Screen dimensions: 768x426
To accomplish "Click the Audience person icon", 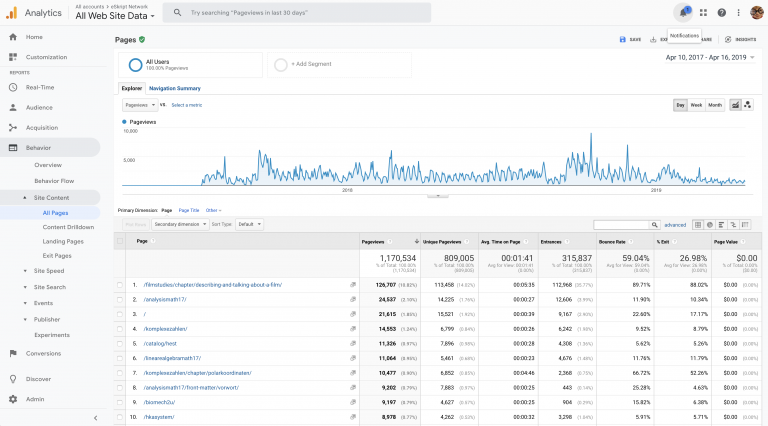I will pos(13,107).
